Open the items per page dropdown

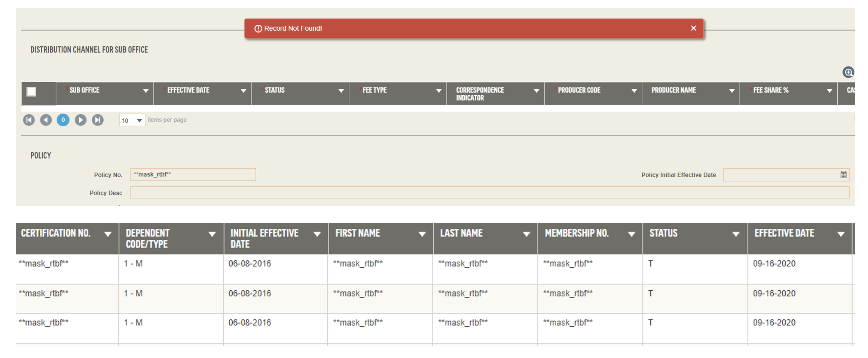(139, 120)
